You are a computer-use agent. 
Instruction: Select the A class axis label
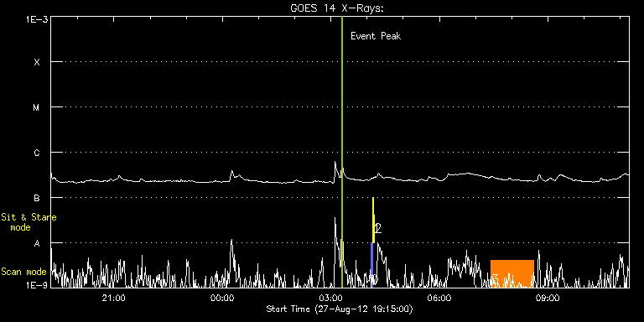tap(37, 243)
